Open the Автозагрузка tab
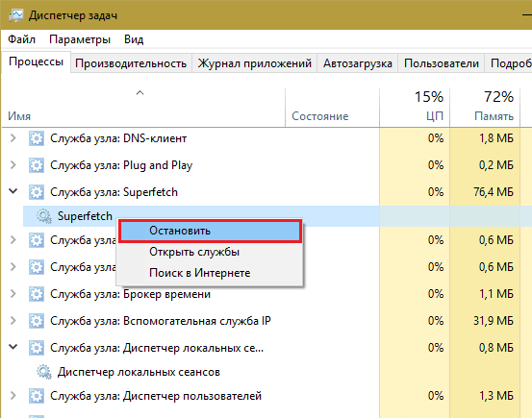 358,63
